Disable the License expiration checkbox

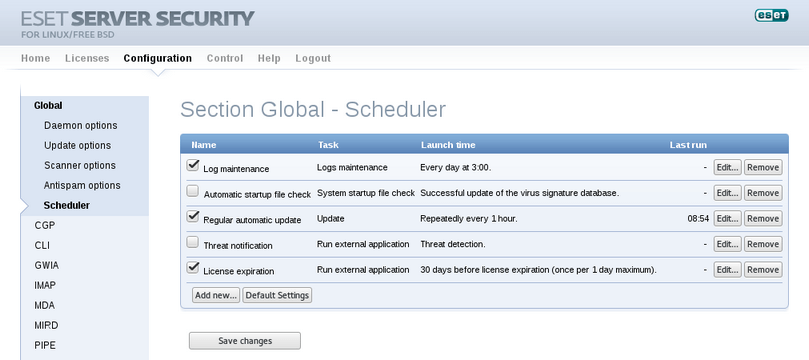(193, 267)
